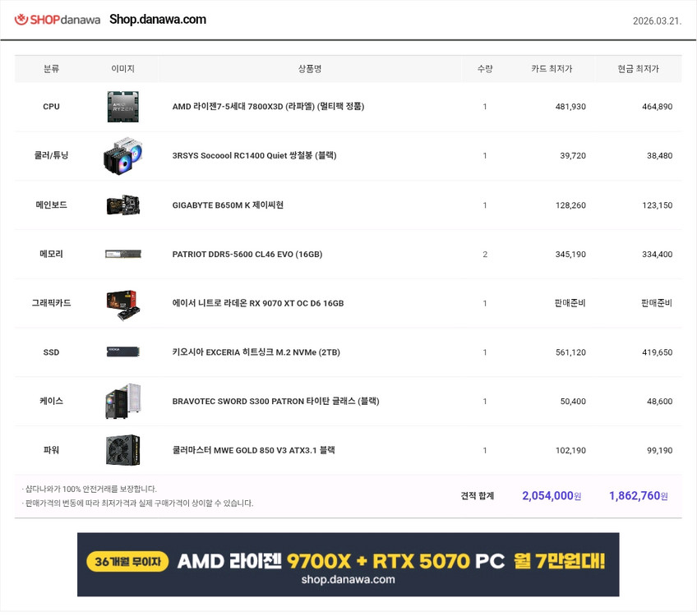Click the PATRIOT DDR5 memory product image

(122, 254)
